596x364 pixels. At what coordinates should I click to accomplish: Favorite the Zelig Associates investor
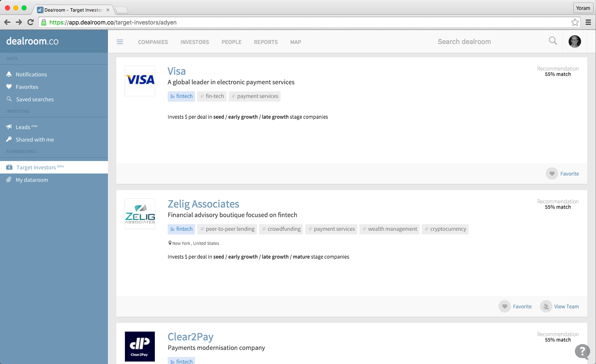tap(515, 307)
